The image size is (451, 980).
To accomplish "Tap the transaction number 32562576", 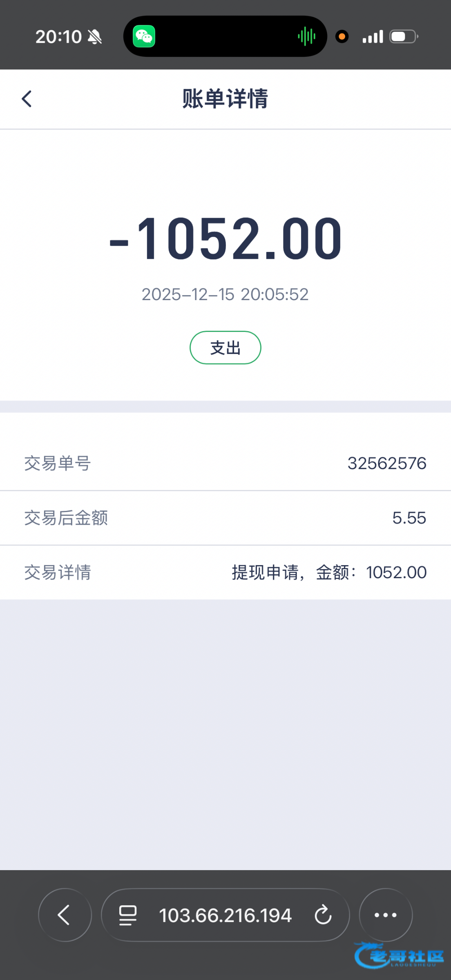I will click(386, 463).
